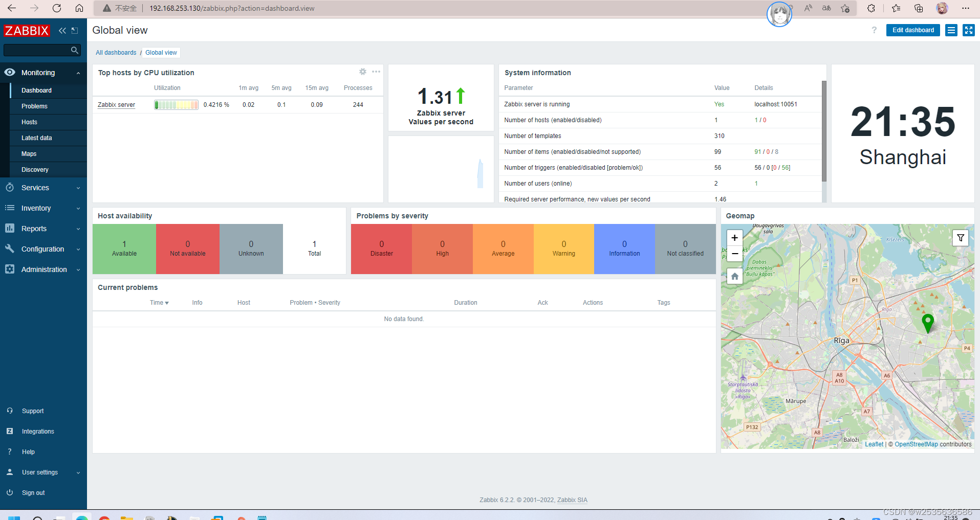Open Hosts in Monitoring menu

pos(29,122)
